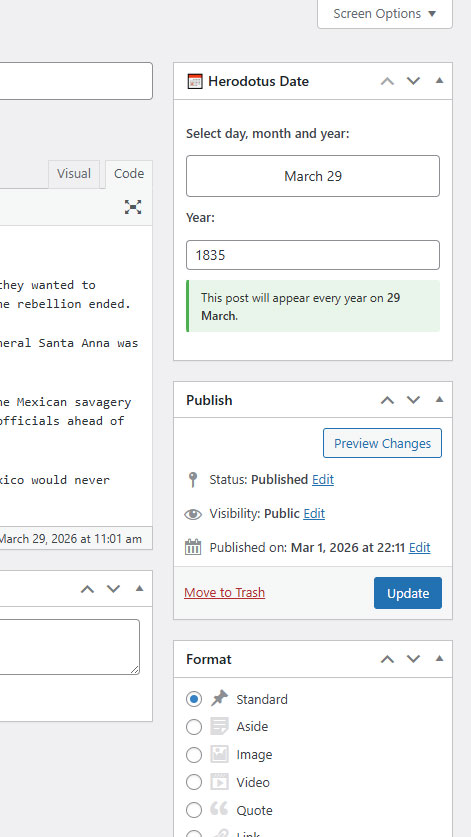Screen dimensions: 471x837
Task: Select the Standard post format
Action: 194,699
